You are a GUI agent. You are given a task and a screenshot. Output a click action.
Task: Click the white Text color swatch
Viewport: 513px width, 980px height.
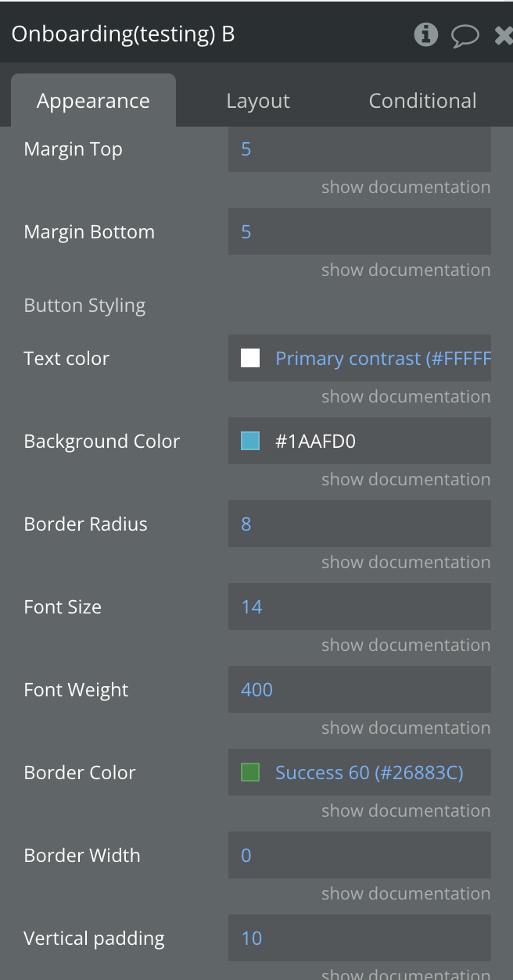250,359
